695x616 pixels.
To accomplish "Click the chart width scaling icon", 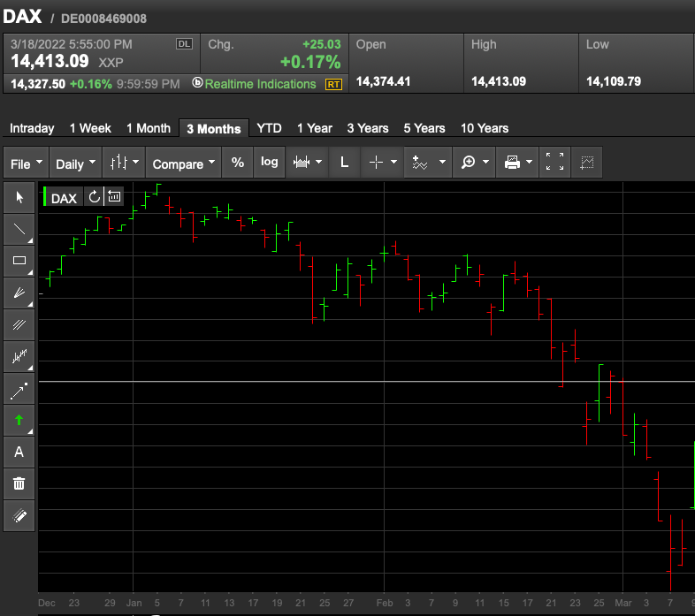I will tap(302, 163).
